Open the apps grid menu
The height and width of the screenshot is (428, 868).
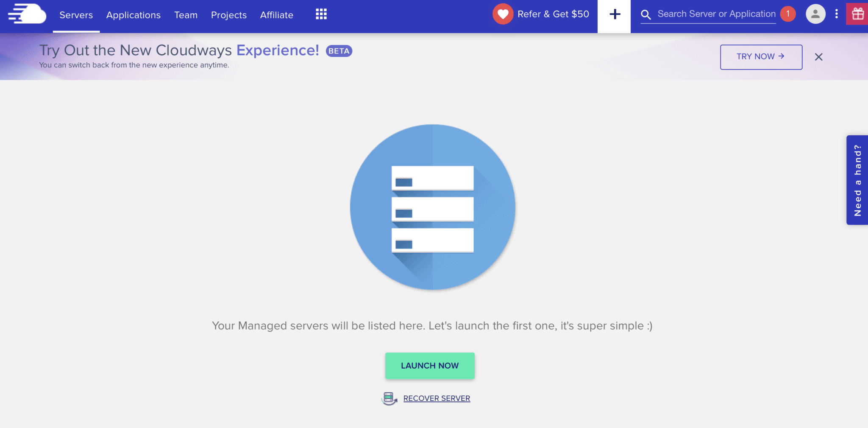click(321, 14)
